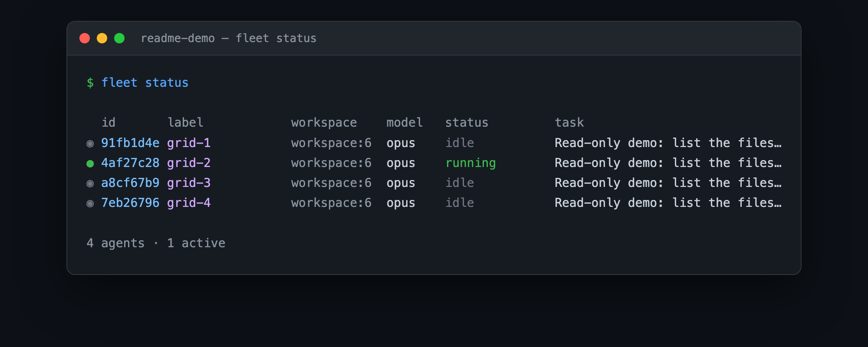868x347 pixels.
Task: Select agent id a8cf67b9
Action: (130, 183)
